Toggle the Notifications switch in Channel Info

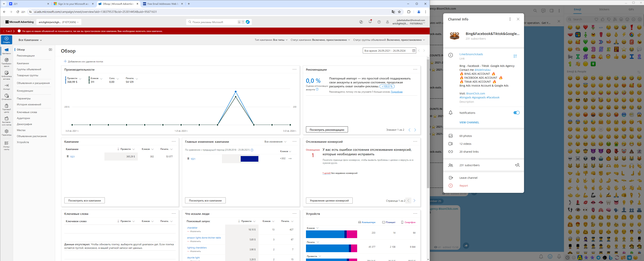coord(516,113)
